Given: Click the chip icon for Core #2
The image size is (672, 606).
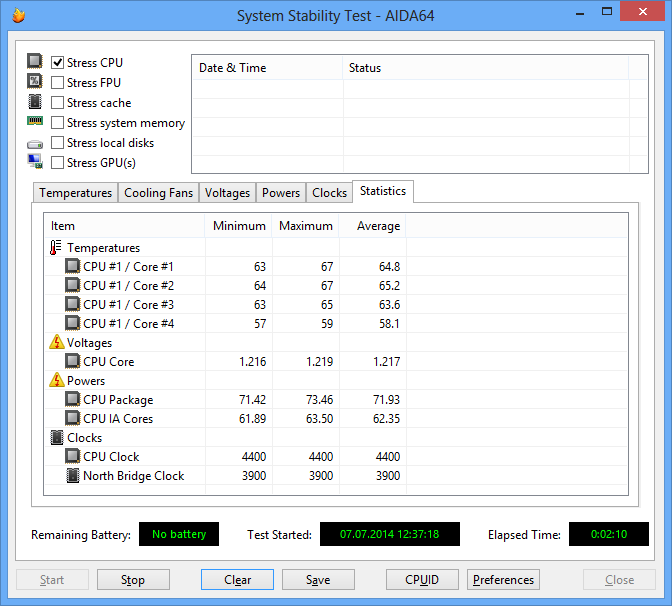Looking at the screenshot, I should 72,285.
